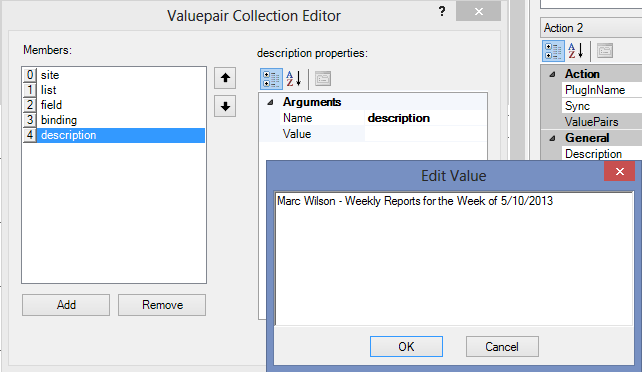Sort description properties alphabetically
Viewport: 642px width, 372px height.
coord(294,79)
